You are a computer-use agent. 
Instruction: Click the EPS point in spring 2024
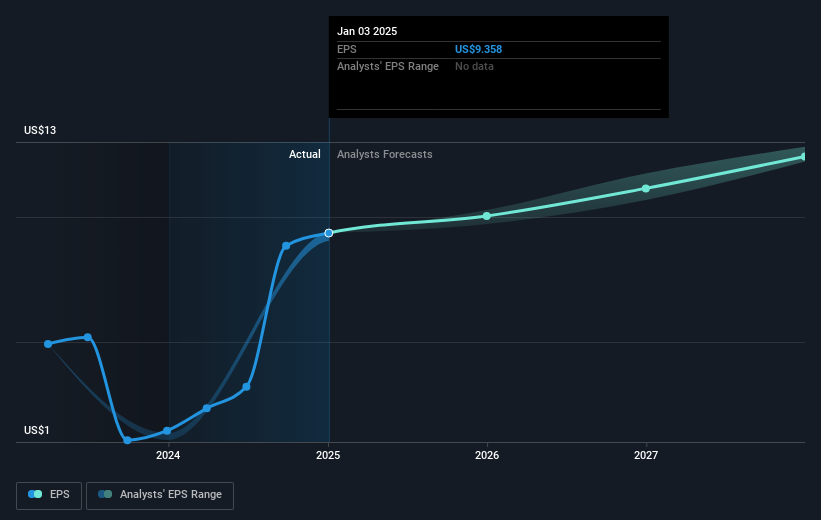click(207, 408)
